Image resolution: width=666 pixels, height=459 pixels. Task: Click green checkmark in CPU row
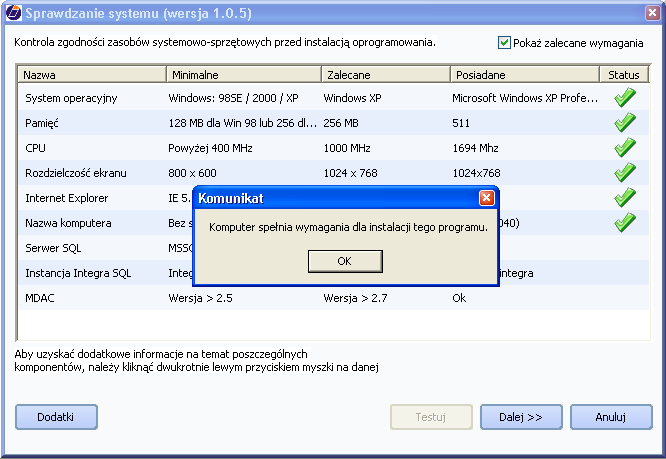[x=625, y=148]
